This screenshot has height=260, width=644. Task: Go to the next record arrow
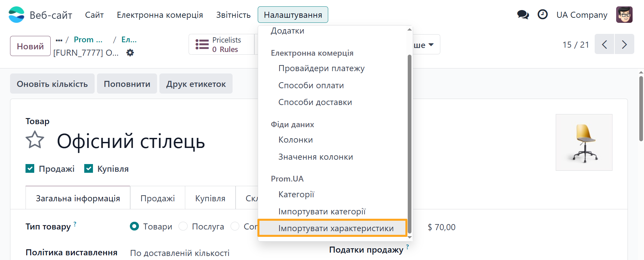pyautogui.click(x=624, y=44)
